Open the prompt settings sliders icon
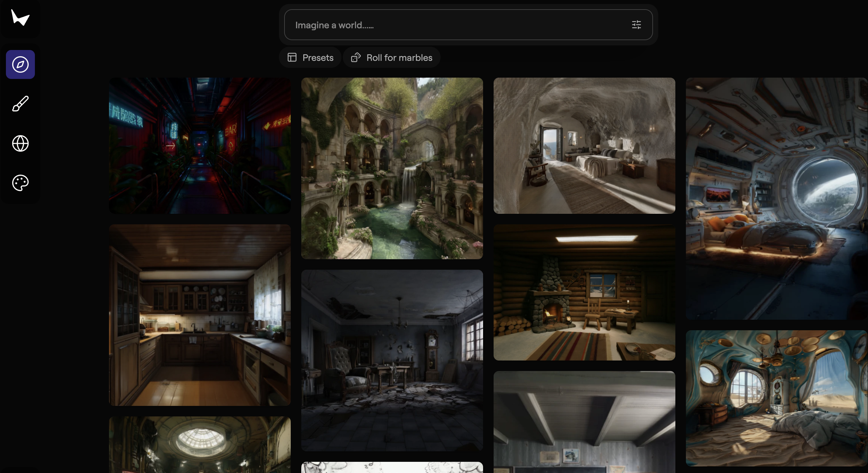Image resolution: width=868 pixels, height=473 pixels. coord(636,25)
